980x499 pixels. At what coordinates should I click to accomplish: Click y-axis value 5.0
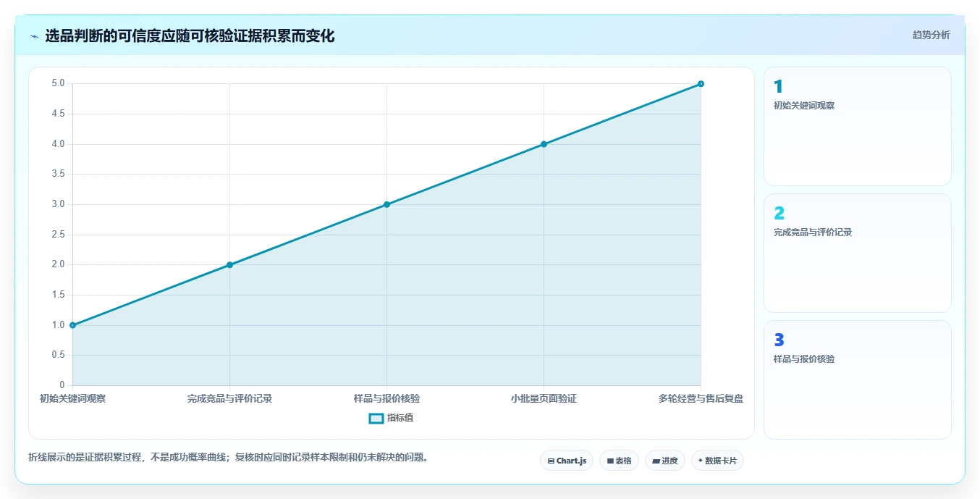point(58,84)
